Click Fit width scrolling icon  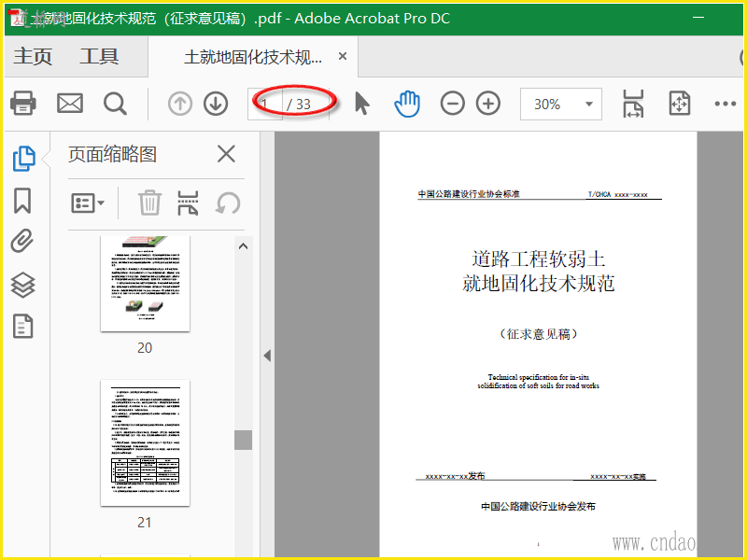[x=633, y=104]
